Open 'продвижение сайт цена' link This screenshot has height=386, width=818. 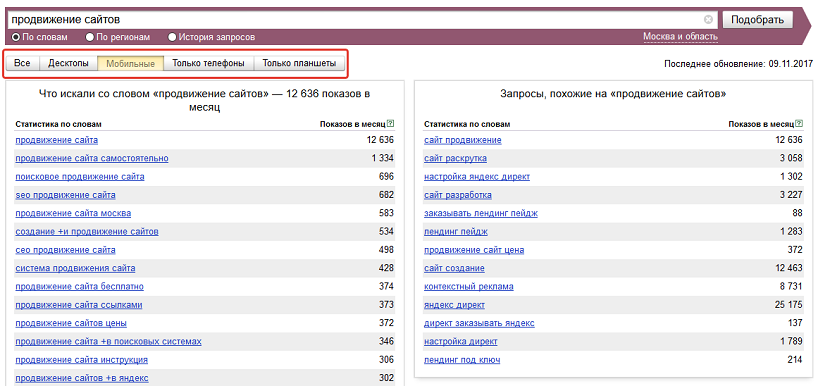pos(474,250)
